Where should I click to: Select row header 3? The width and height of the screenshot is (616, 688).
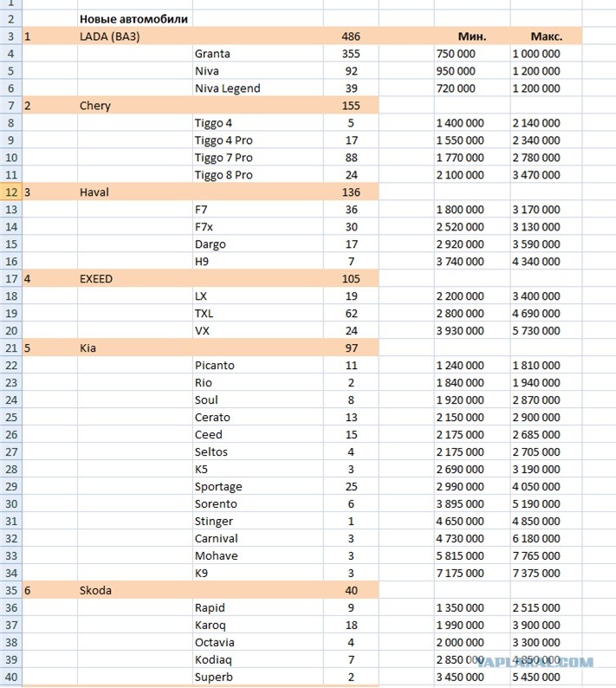(11, 36)
